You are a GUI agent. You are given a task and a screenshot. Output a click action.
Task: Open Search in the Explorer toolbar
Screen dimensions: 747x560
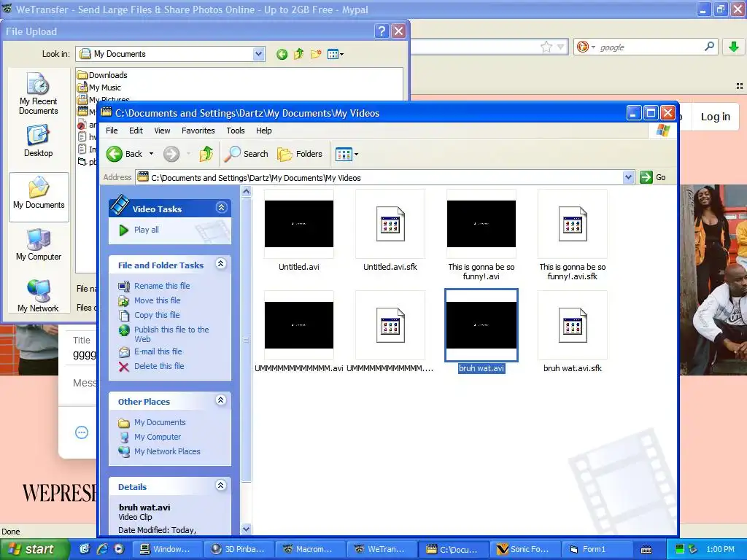247,154
